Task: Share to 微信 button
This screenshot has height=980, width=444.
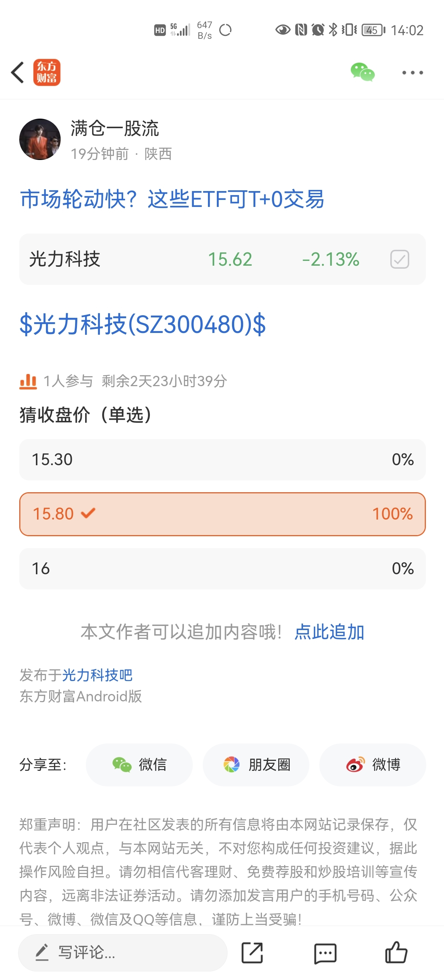Action: click(x=139, y=765)
